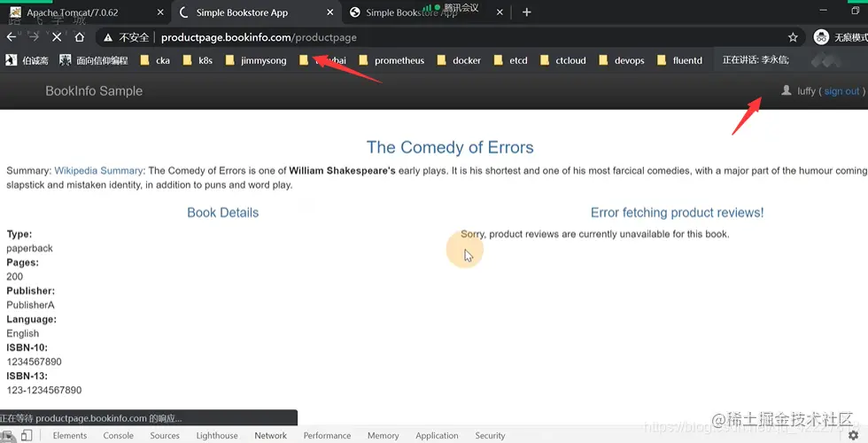Click the docker bookmark folder icon
The width and height of the screenshot is (868, 443).
click(x=441, y=60)
